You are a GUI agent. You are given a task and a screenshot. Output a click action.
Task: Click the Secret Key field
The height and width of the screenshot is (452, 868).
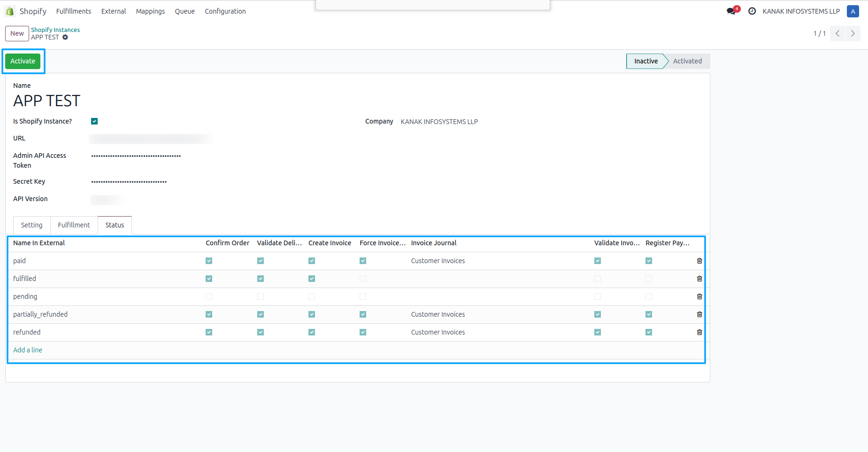[129, 181]
